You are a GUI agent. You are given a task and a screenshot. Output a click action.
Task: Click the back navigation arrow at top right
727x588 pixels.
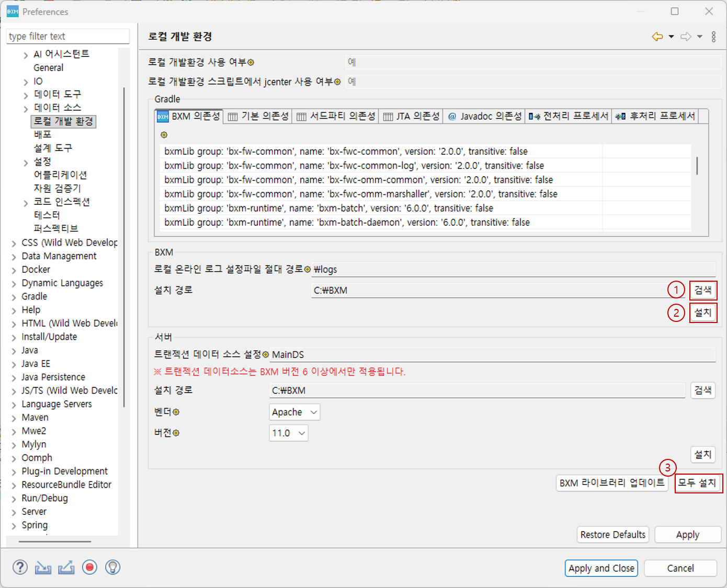pyautogui.click(x=657, y=37)
